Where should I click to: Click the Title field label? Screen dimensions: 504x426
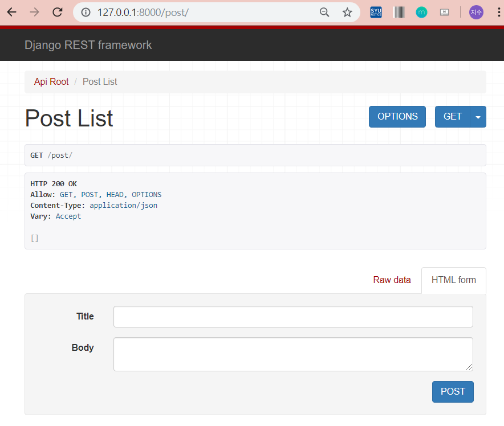[85, 317]
